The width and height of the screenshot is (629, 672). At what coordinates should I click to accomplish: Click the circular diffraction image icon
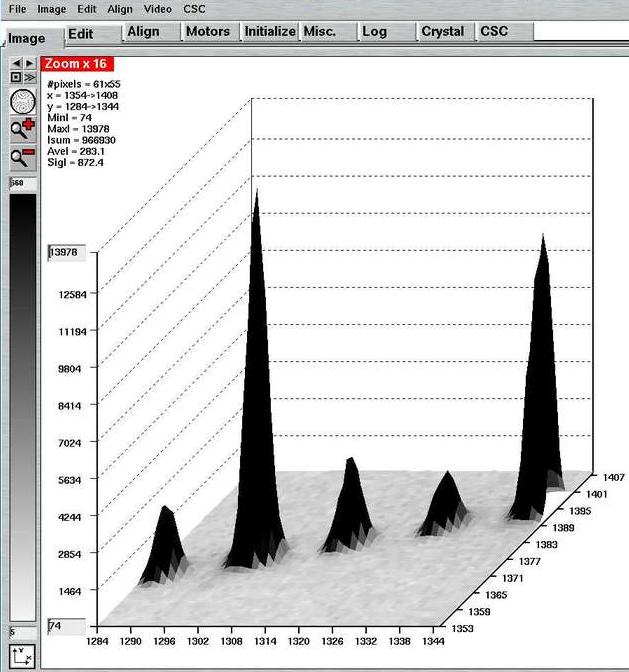[23, 102]
